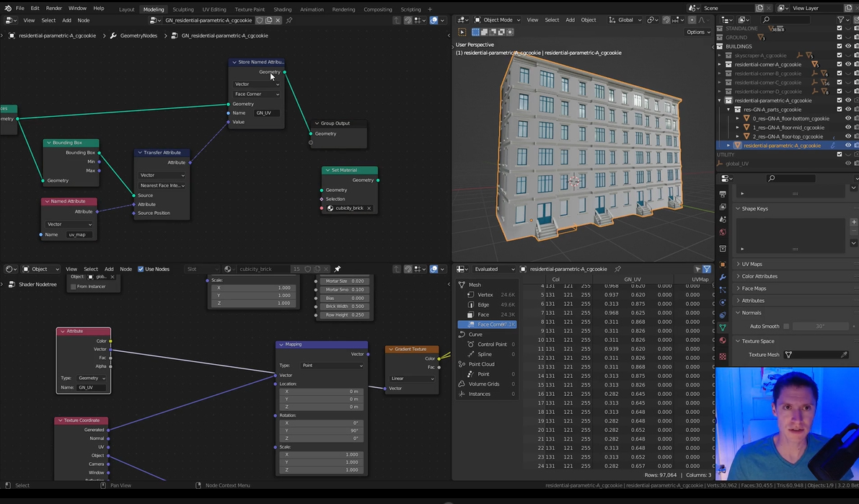The height and width of the screenshot is (504, 859).
Task: Expand the 0_res-GN-A_floor-bottom_cgcookie tree item
Action: 738,118
